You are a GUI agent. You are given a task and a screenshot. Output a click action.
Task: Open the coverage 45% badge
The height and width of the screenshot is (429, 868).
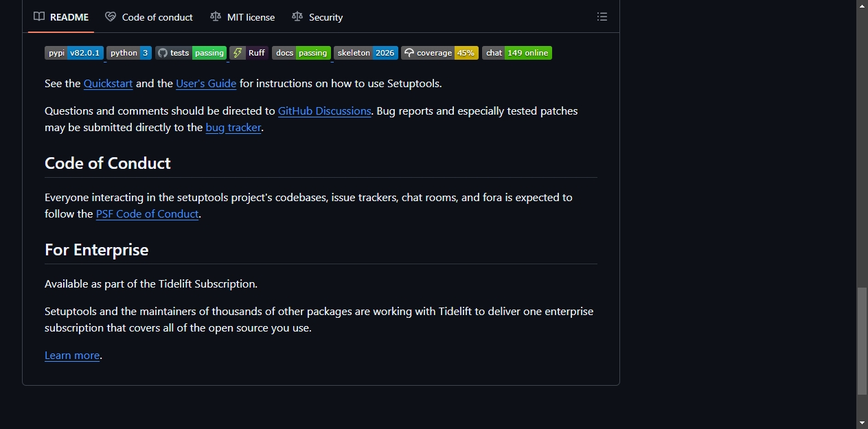[439, 53]
